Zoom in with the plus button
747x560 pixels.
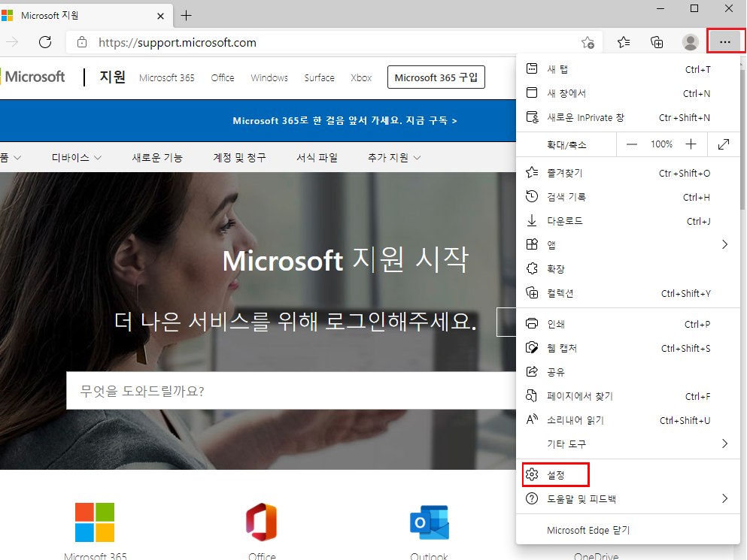(x=691, y=144)
